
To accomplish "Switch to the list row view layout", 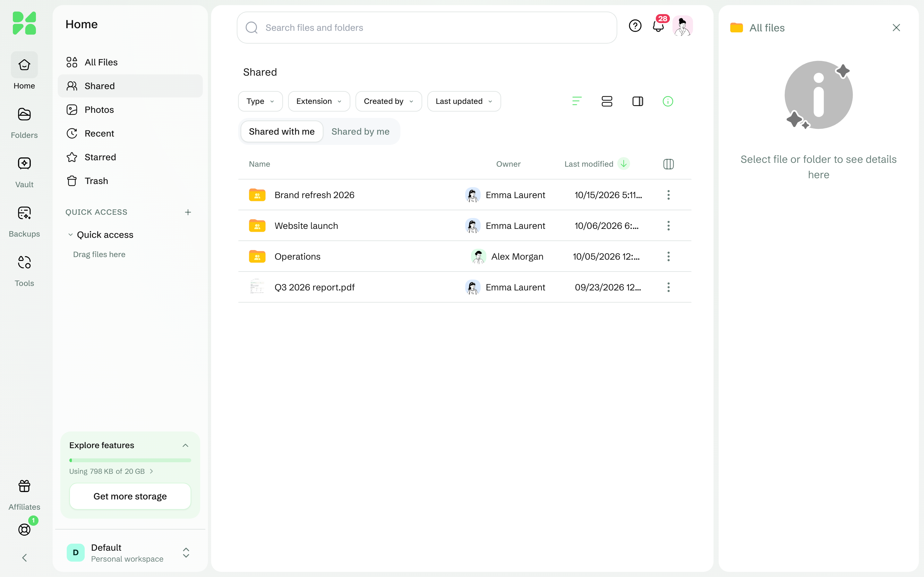I will (607, 101).
